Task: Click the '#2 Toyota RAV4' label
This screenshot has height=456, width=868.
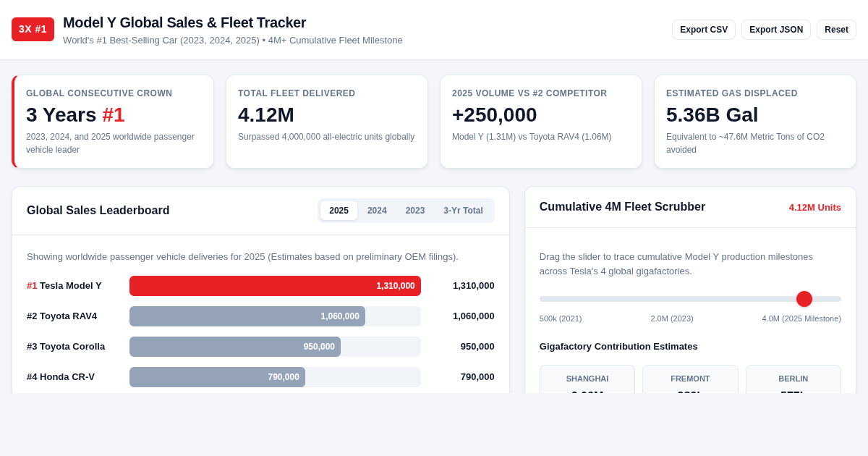Action: coord(62,316)
